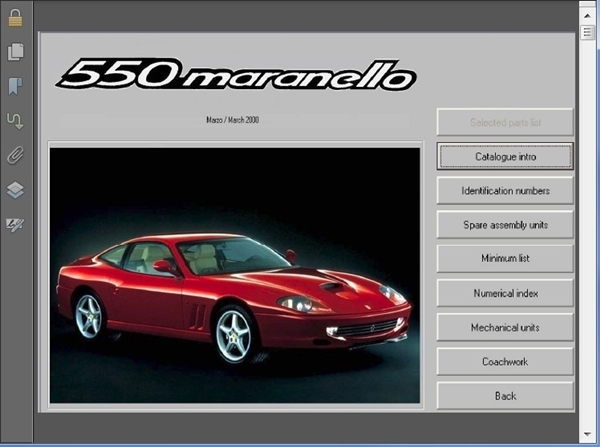Open the attachments paperclip icon
This screenshot has height=447, width=600.
pyautogui.click(x=15, y=155)
